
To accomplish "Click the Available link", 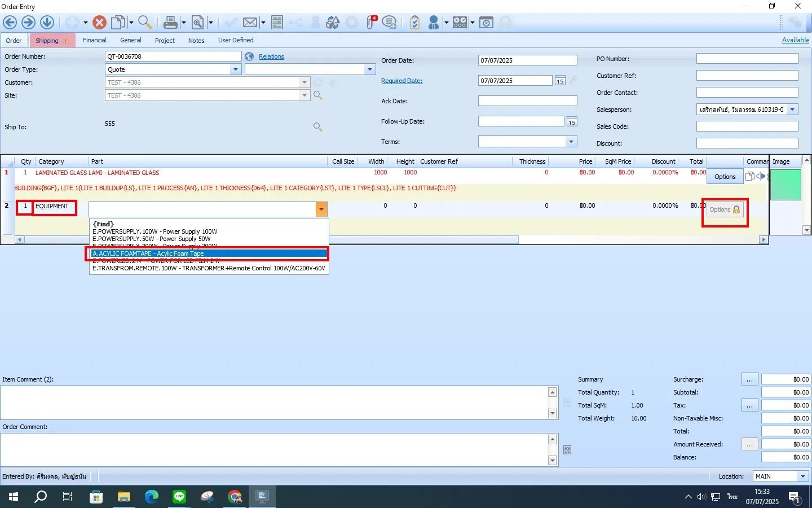I will click(796, 40).
